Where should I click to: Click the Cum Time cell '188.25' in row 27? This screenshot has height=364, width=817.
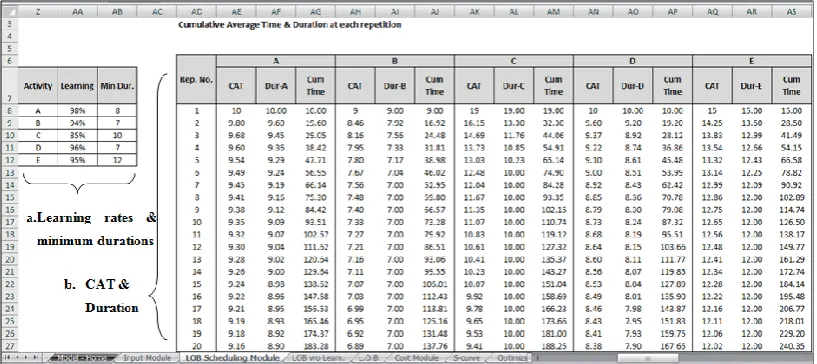[x=553, y=346]
